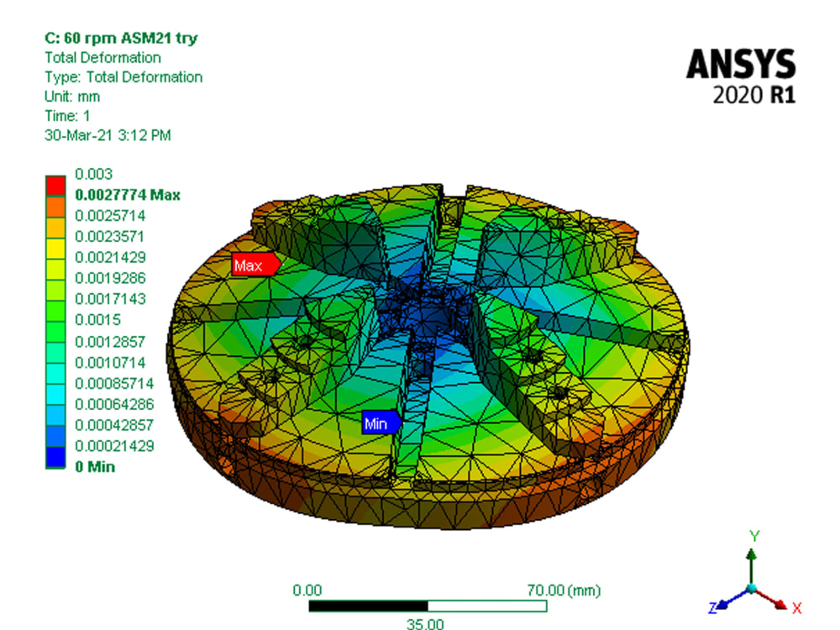
Task: Click the red legend color band
Action: [55, 186]
